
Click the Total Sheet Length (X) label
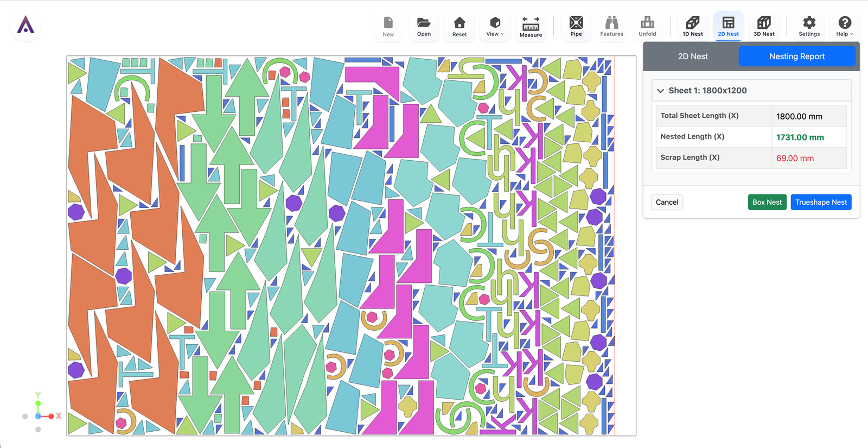pos(699,116)
